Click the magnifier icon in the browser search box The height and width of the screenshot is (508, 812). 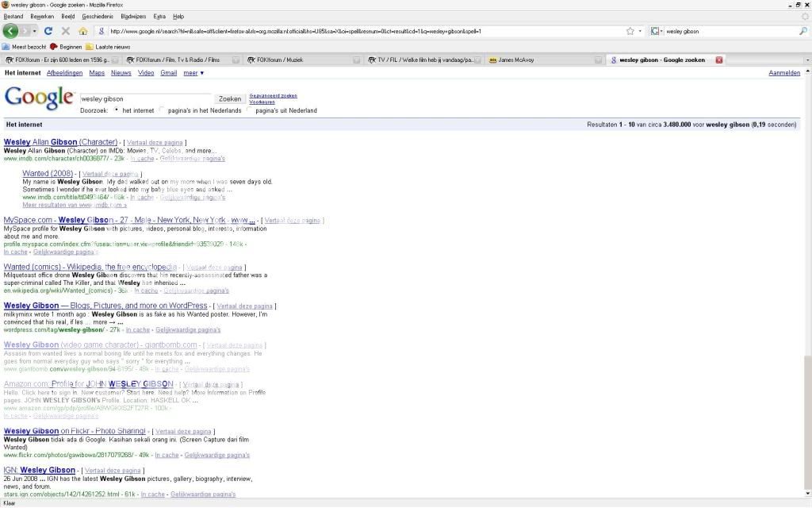803,31
